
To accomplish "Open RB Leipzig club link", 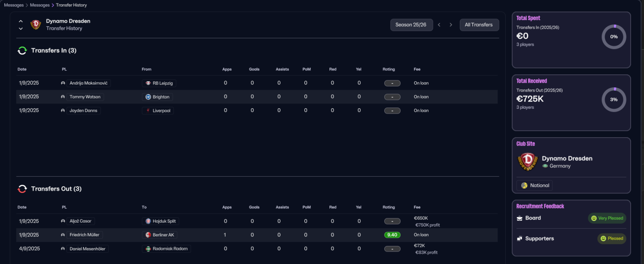I will (x=159, y=83).
